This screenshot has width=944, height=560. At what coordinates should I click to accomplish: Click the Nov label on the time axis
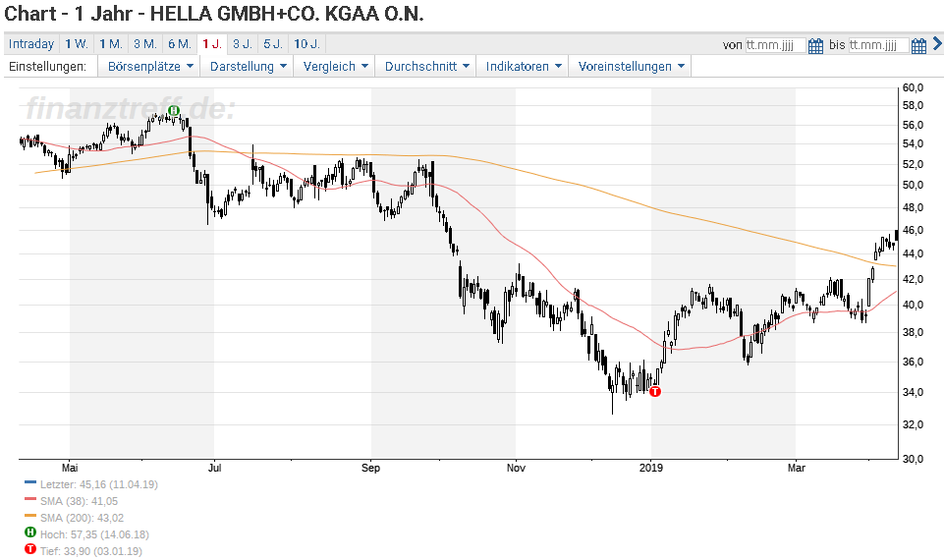(x=516, y=468)
